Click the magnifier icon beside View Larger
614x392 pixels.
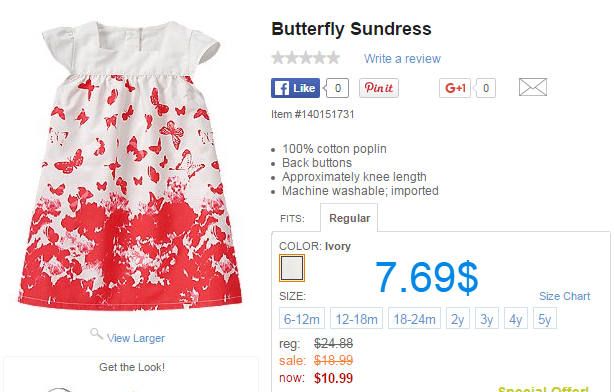(96, 334)
